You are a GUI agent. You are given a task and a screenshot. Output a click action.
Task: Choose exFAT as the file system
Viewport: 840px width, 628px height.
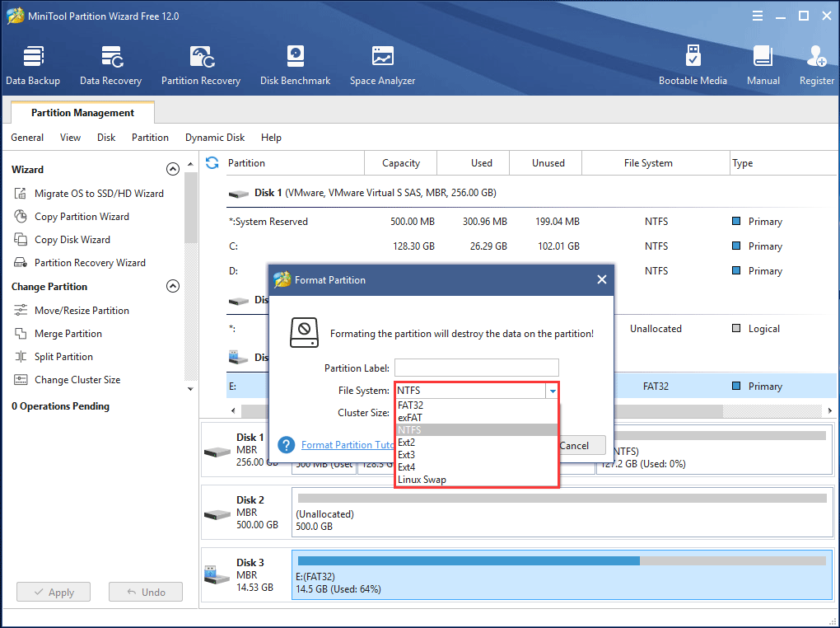[x=409, y=417]
